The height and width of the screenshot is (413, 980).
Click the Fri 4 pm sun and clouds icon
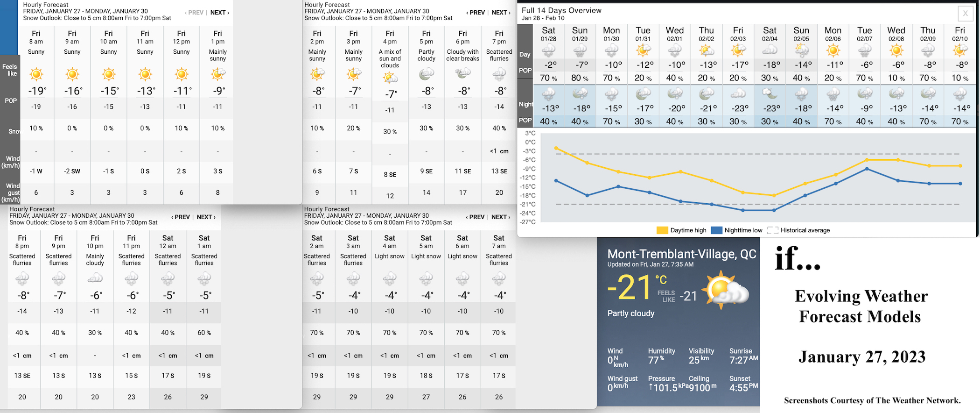coord(390,78)
